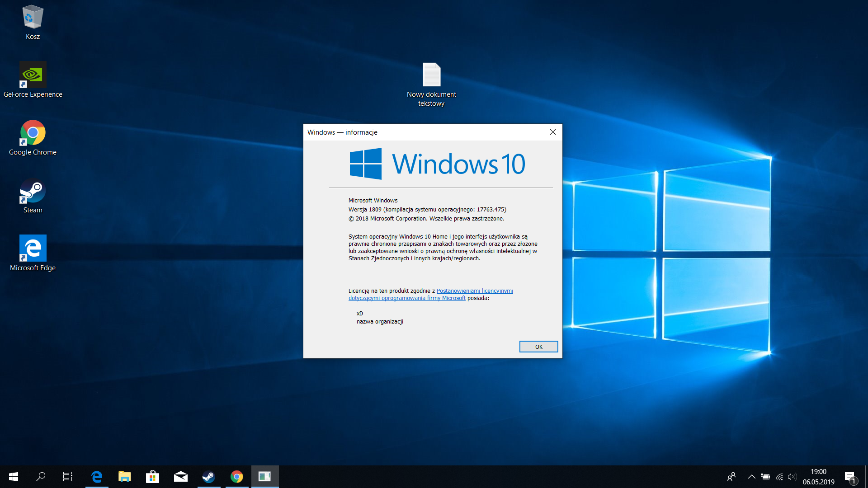The height and width of the screenshot is (488, 868).
Task: Open Task View on the taskbar
Action: [x=68, y=477]
